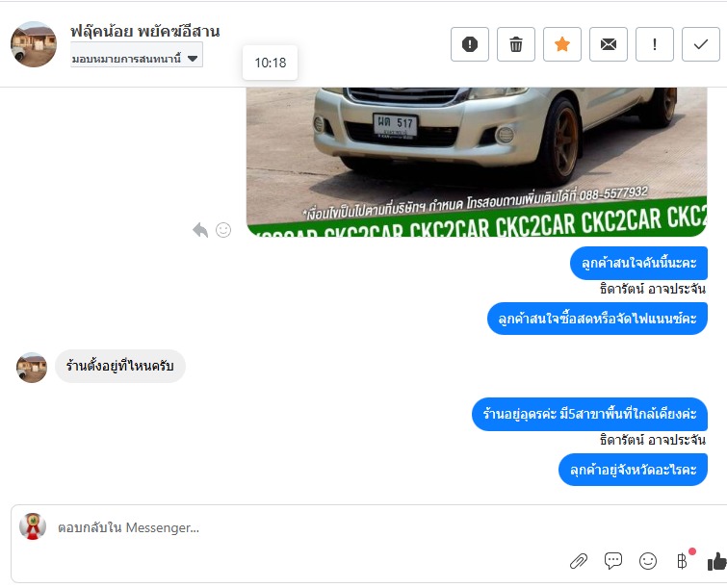Mark conversation done with checkmark icon
Viewport: 727px width, 588px height.
click(701, 44)
